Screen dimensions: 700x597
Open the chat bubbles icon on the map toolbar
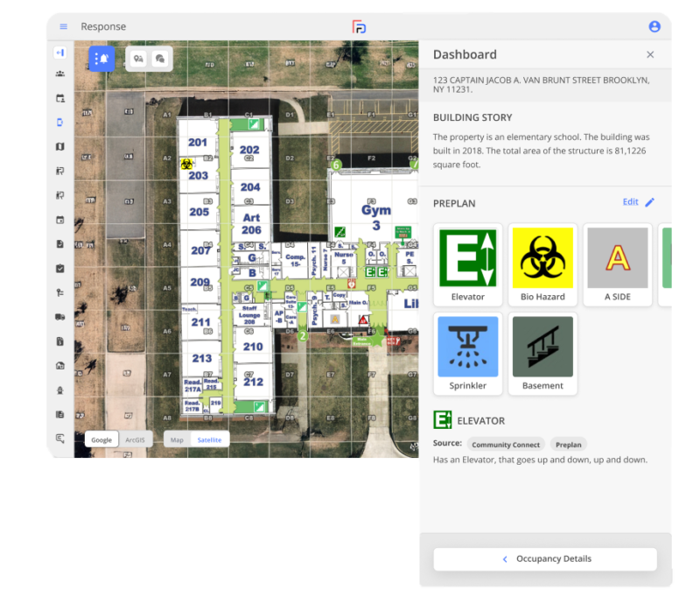160,59
